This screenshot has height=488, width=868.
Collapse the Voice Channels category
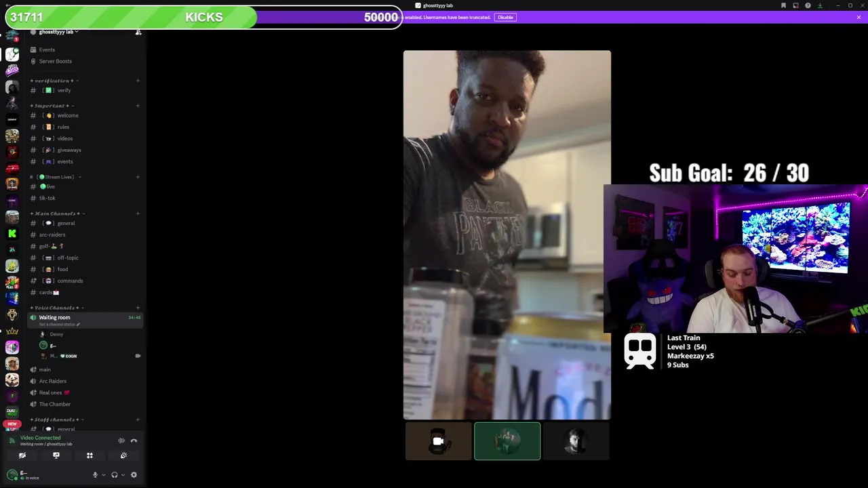[x=56, y=308]
